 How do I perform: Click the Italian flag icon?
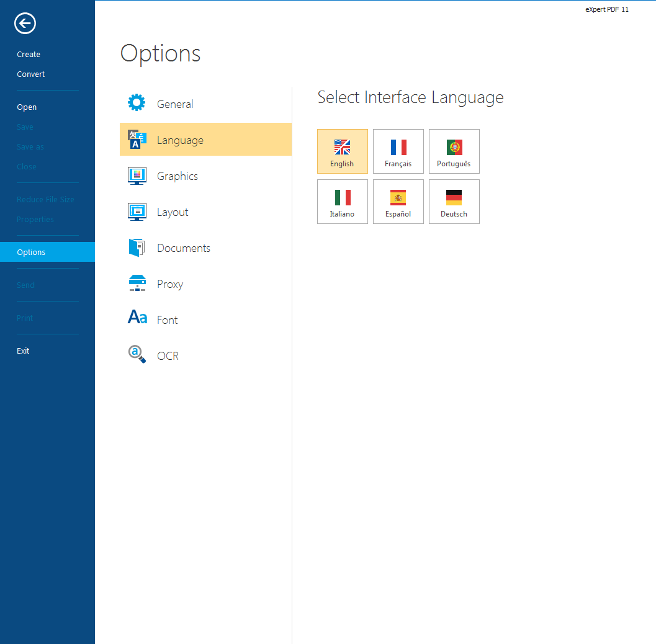click(x=343, y=197)
